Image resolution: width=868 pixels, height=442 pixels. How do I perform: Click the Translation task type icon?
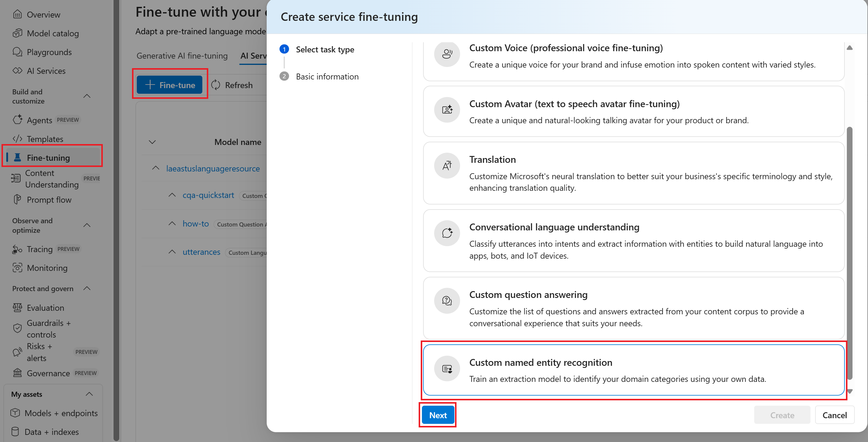[447, 165]
